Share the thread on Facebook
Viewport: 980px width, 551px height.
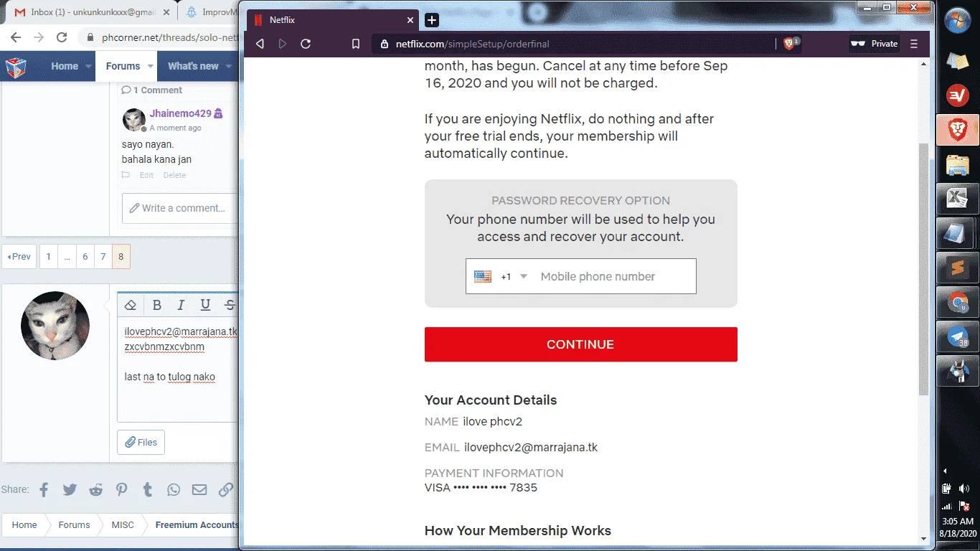pos(44,490)
